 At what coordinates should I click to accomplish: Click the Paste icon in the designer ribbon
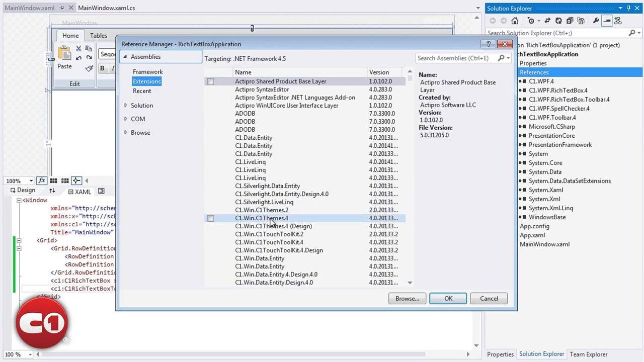[64, 53]
